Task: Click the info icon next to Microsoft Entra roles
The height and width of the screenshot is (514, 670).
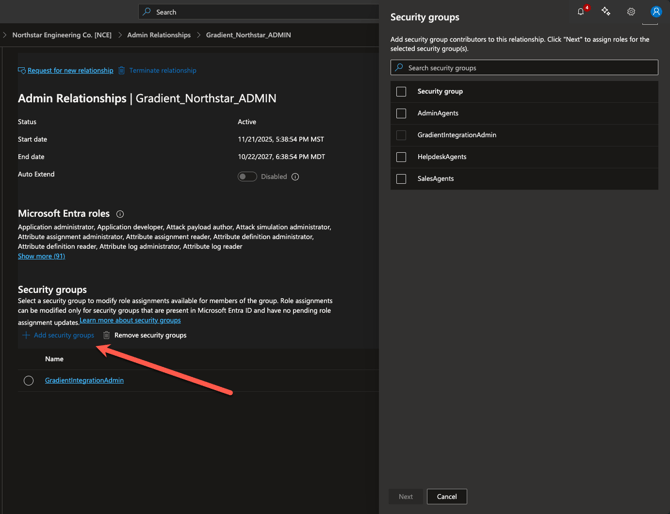Action: (120, 214)
